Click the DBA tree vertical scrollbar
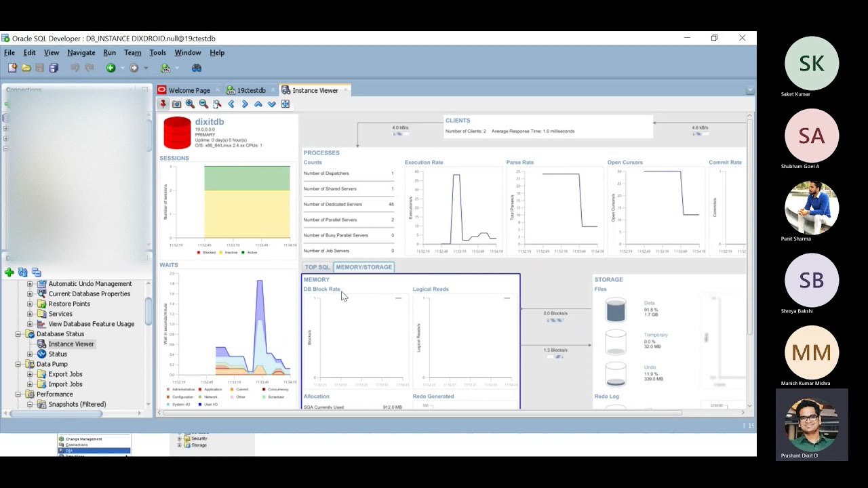The image size is (868, 488). tap(149, 312)
